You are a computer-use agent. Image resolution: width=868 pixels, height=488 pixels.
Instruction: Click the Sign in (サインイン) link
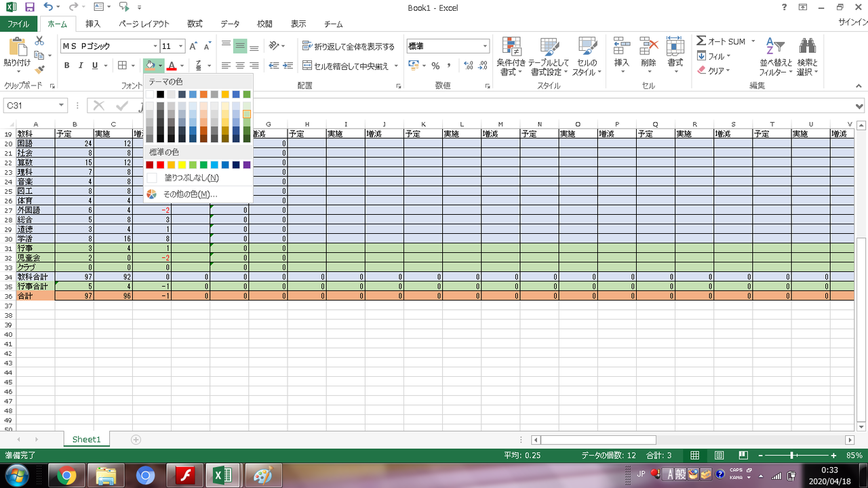[852, 24]
